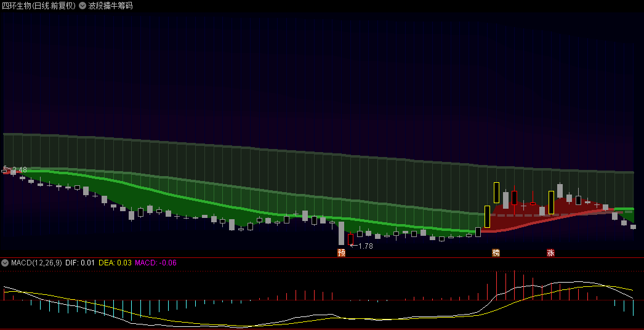Click the red 涨 event marker
This screenshot has width=644, height=330.
pyautogui.click(x=550, y=253)
